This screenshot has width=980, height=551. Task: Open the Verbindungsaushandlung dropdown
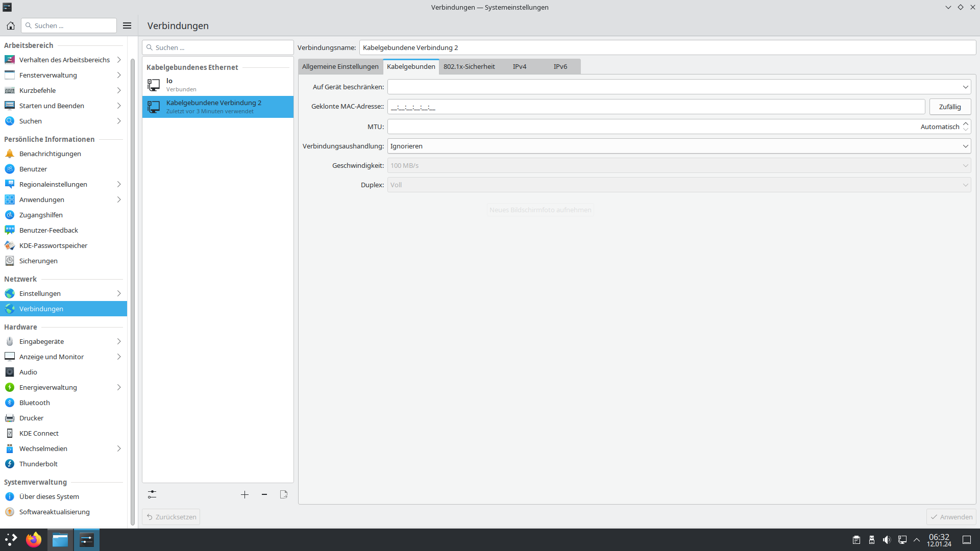click(679, 146)
